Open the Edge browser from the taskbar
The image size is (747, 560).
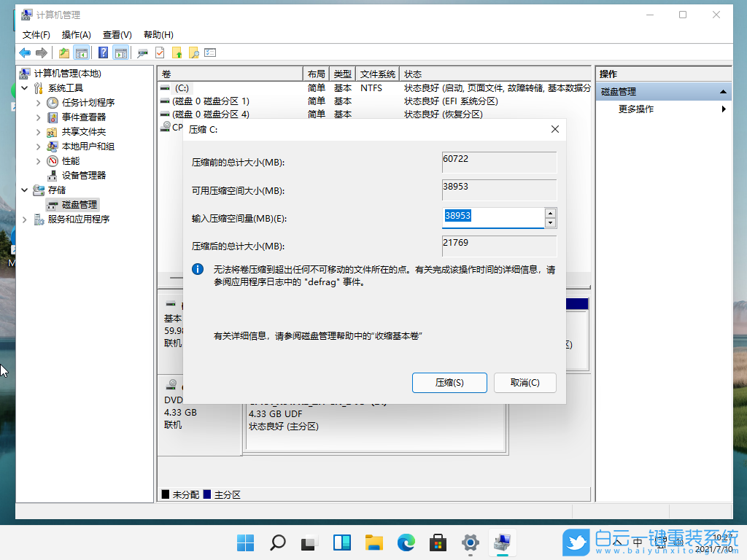pos(406,542)
